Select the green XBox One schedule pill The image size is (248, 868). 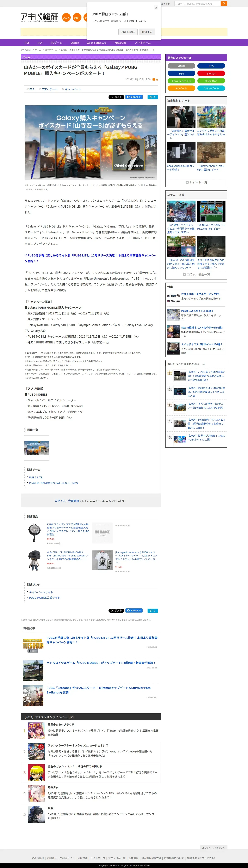tap(211, 81)
